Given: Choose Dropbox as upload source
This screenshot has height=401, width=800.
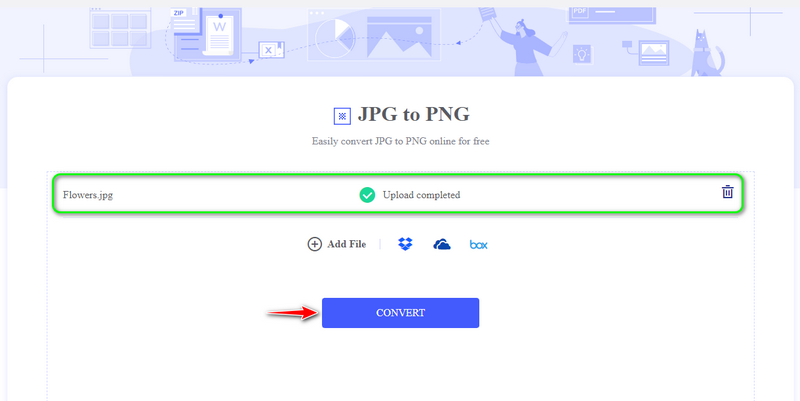Looking at the screenshot, I should pos(405,244).
